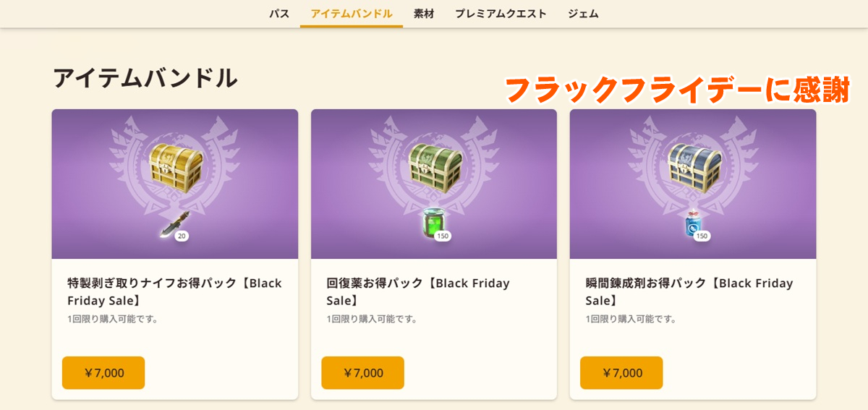
Task: Click the アイテムバンドル page heading
Action: pos(145,78)
